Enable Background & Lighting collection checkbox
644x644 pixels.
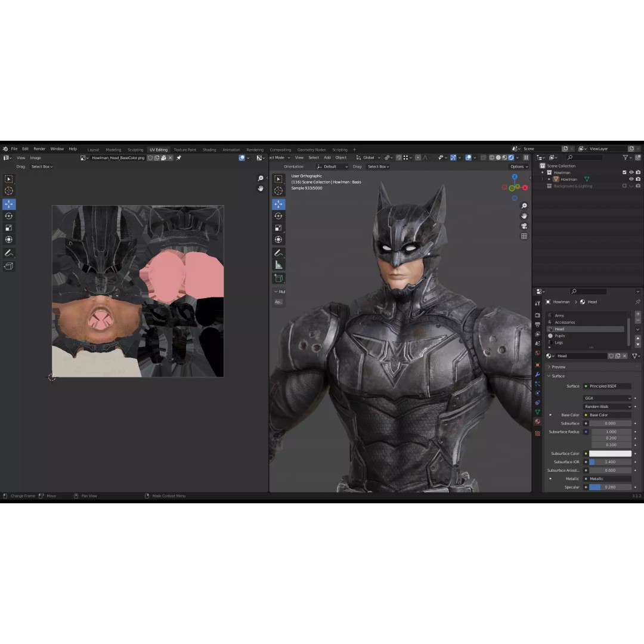(624, 186)
